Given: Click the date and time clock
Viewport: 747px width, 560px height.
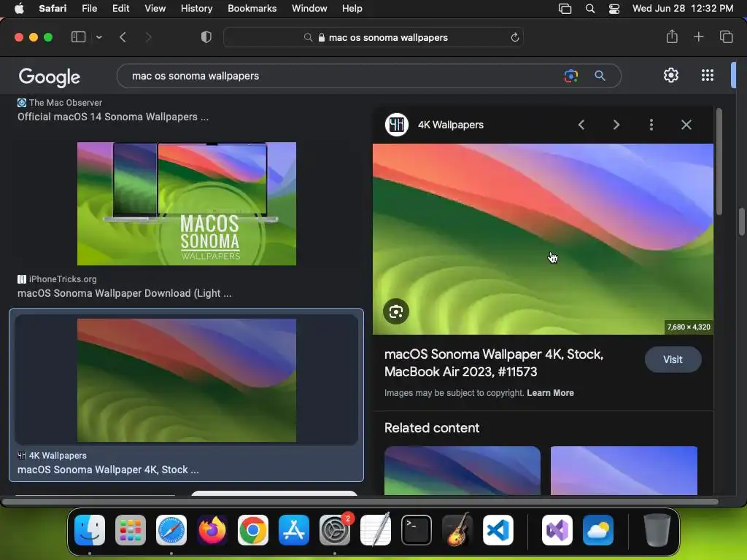Looking at the screenshot, I should point(683,8).
